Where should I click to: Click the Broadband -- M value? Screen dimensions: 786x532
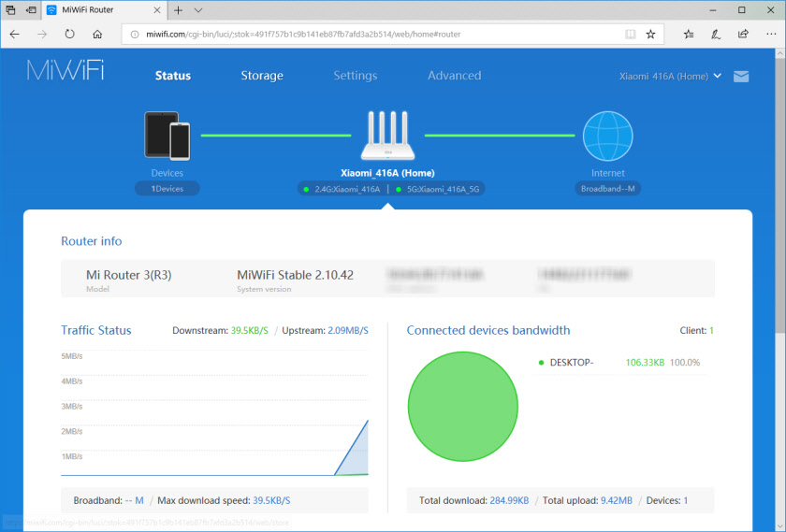(x=135, y=500)
